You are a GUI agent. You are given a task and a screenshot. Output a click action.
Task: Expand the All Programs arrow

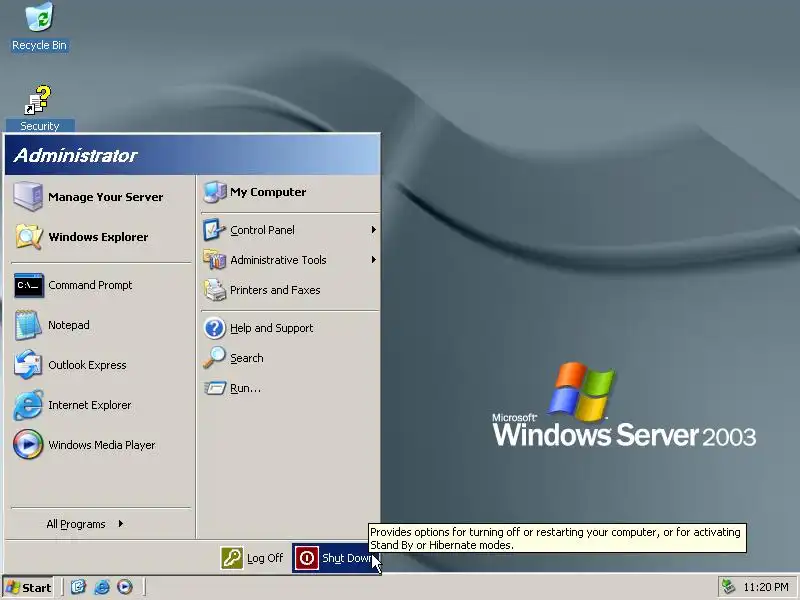pyautogui.click(x=120, y=523)
